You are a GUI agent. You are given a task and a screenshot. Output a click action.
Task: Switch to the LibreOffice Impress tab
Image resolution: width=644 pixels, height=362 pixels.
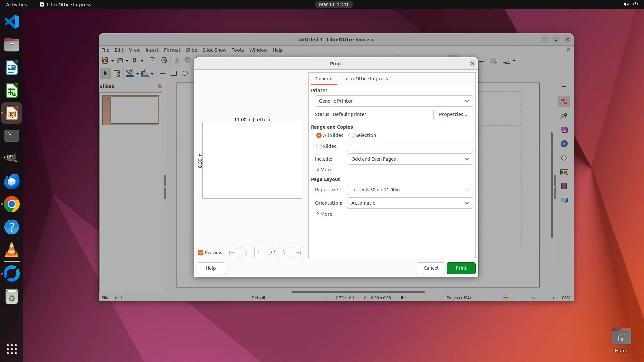[x=365, y=79]
